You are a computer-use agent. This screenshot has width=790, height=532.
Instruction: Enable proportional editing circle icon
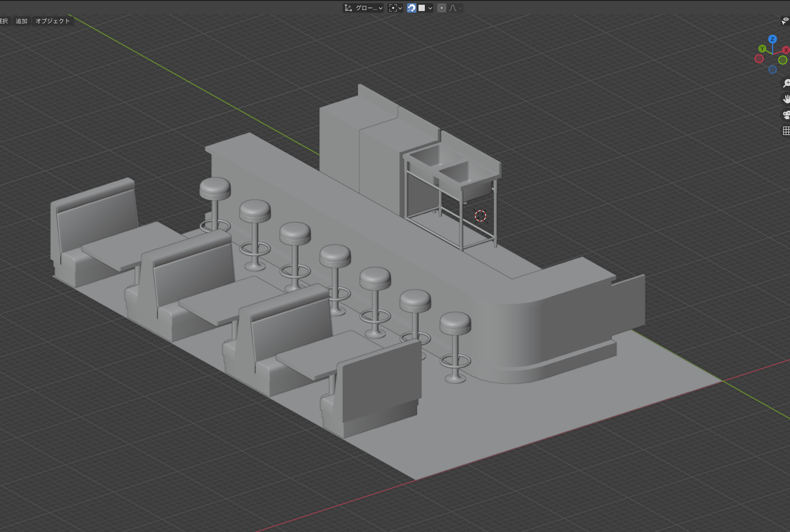(x=442, y=8)
